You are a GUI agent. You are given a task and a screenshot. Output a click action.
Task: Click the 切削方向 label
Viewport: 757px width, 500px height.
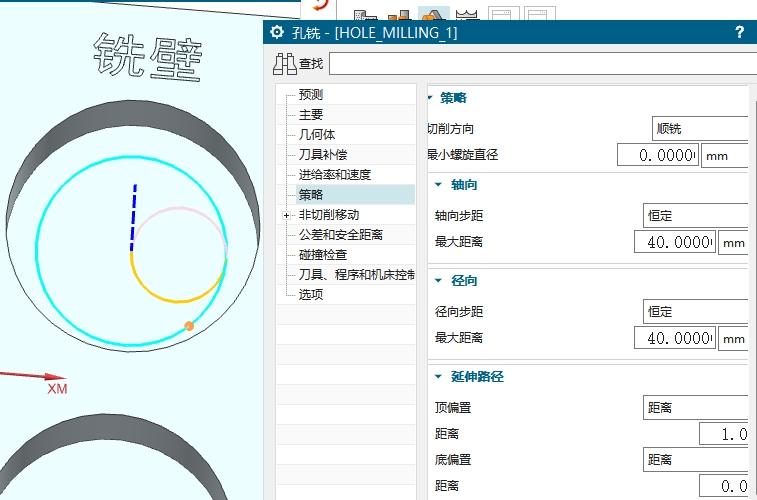point(450,129)
